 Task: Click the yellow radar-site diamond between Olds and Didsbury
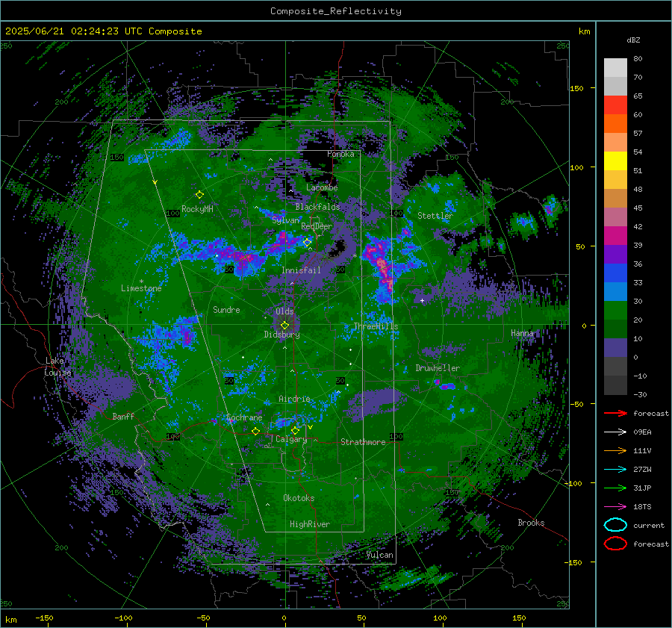pos(284,325)
